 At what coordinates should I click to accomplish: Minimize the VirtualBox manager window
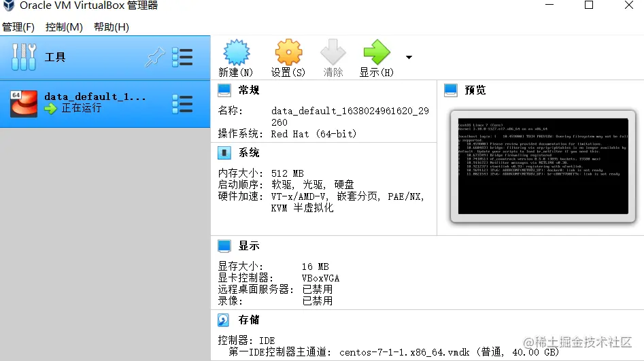pyautogui.click(x=549, y=5)
